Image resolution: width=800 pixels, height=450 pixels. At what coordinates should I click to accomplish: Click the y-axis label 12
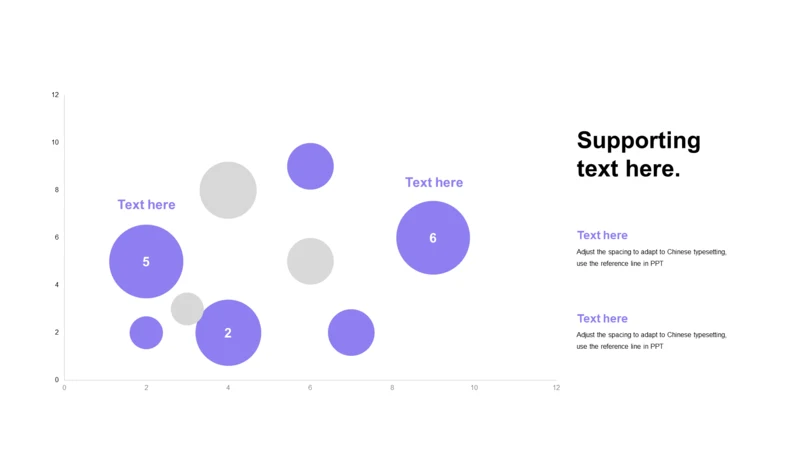coord(55,95)
